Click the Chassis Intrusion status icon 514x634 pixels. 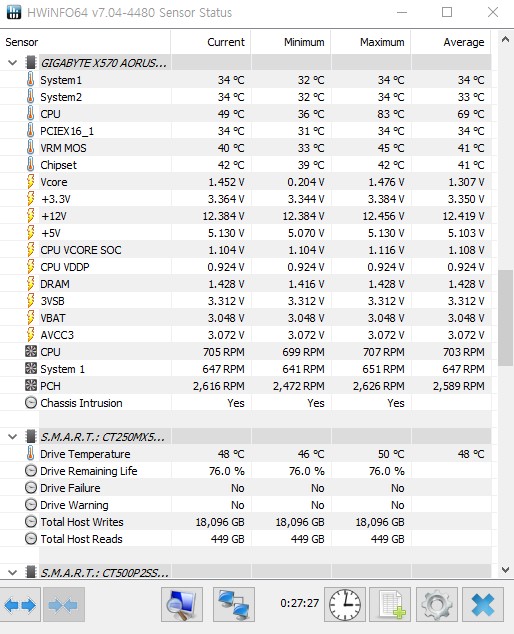point(31,403)
